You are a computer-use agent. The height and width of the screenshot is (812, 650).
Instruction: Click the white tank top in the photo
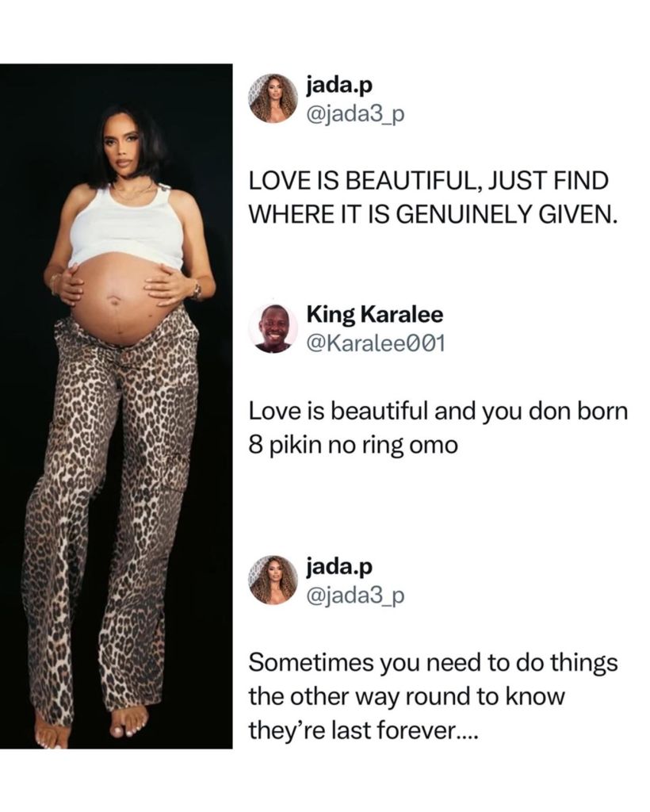(126, 226)
